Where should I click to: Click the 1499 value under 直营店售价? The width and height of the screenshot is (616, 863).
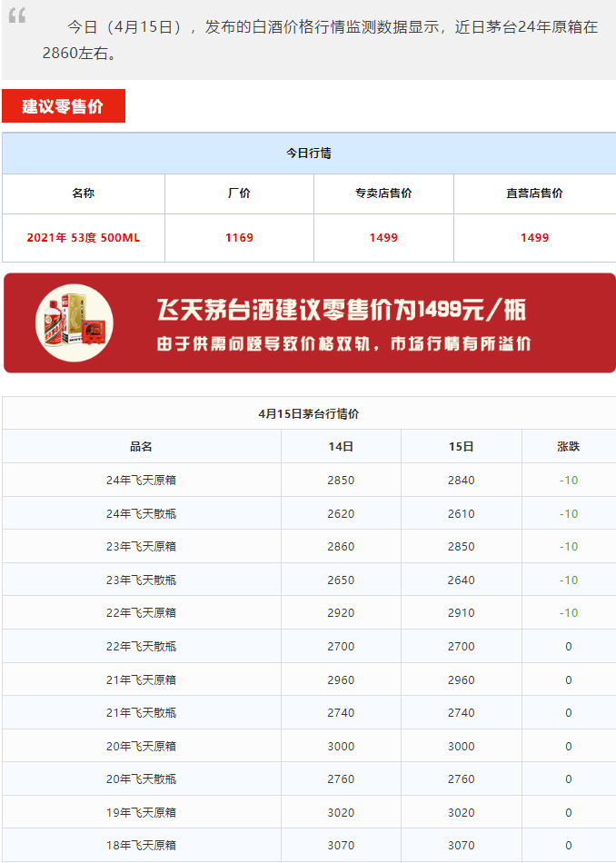pos(534,238)
